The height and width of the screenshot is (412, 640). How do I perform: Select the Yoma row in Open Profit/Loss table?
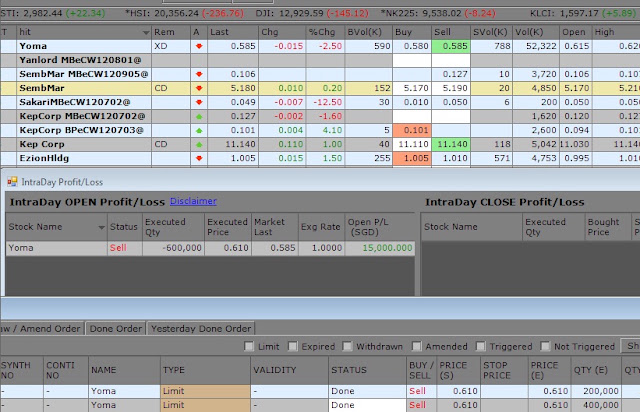[x=210, y=248]
